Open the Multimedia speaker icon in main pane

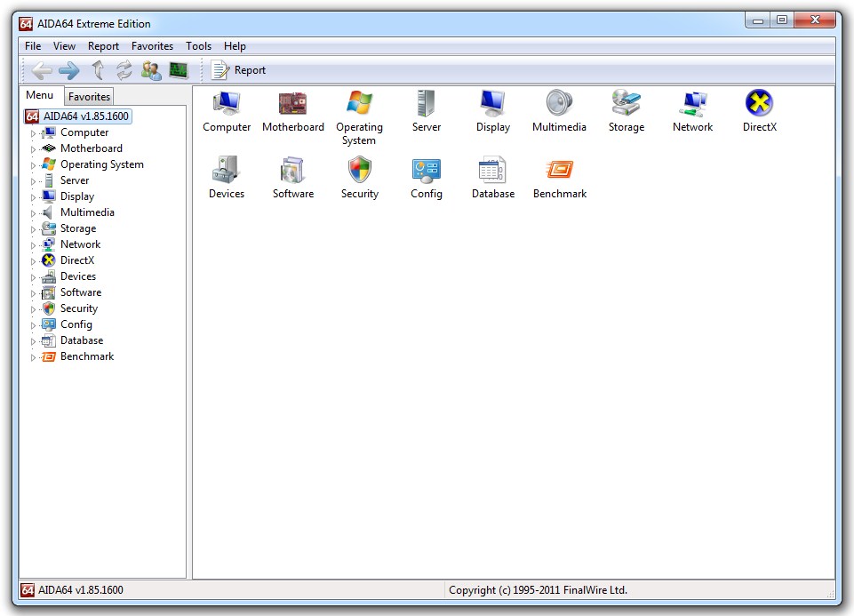tap(559, 103)
